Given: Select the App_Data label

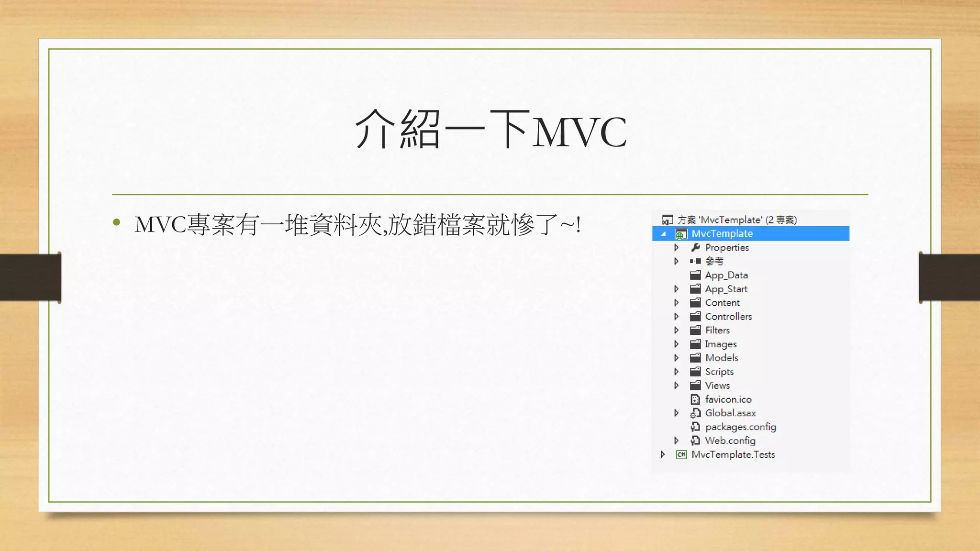Looking at the screenshot, I should pos(726,275).
